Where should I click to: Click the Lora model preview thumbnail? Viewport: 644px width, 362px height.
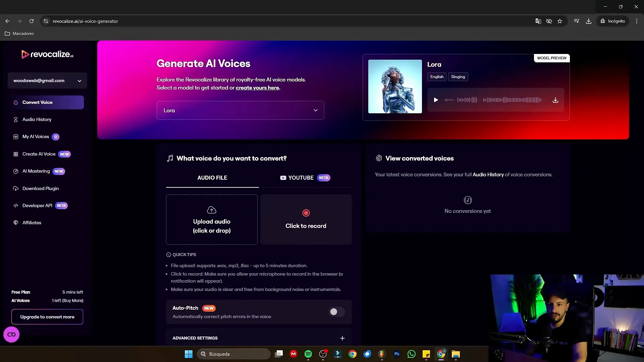tap(395, 86)
